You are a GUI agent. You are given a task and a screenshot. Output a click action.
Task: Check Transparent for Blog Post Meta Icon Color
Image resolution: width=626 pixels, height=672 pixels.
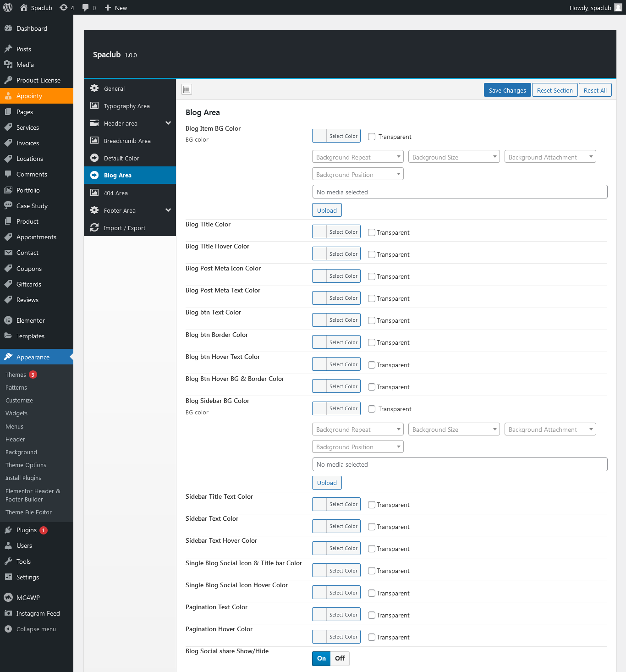[x=372, y=276]
